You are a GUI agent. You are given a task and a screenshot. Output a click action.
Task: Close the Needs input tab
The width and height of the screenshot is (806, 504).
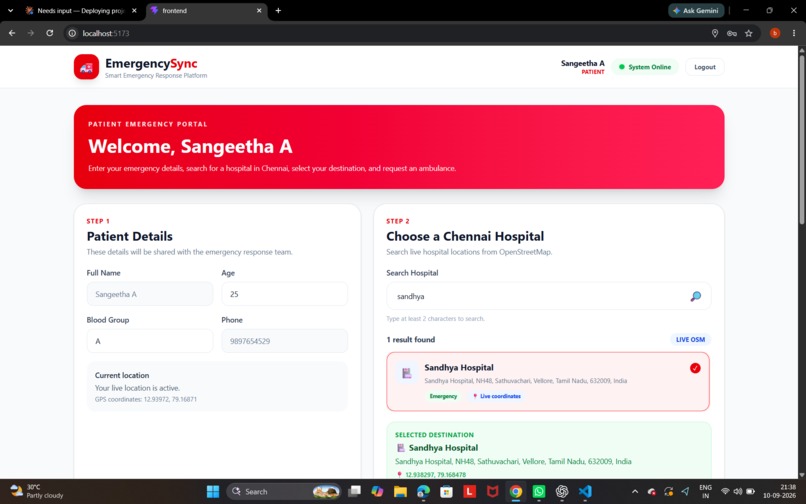pos(134,10)
